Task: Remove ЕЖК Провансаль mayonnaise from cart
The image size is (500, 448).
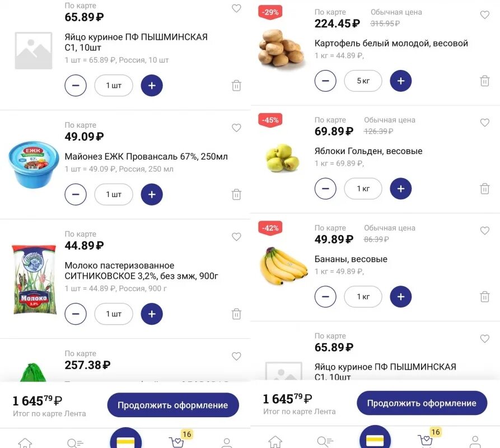Action: tap(236, 194)
